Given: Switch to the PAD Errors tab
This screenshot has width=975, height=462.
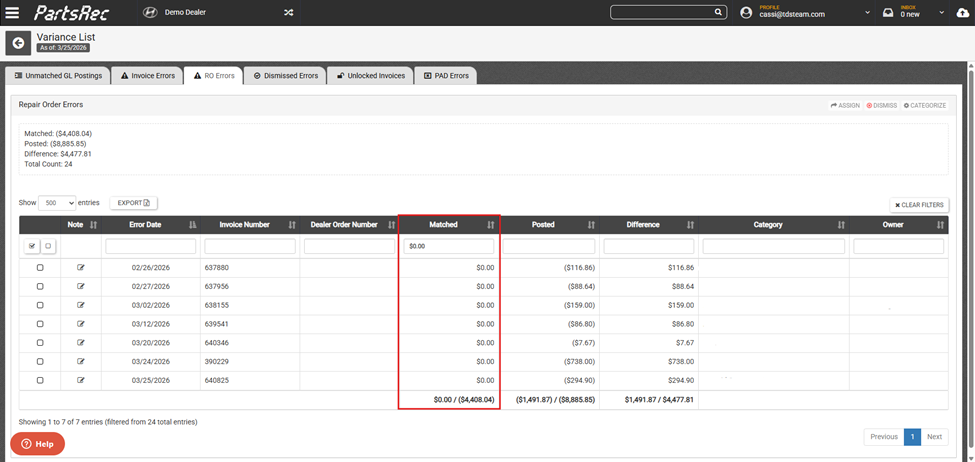Looking at the screenshot, I should pyautogui.click(x=446, y=75).
